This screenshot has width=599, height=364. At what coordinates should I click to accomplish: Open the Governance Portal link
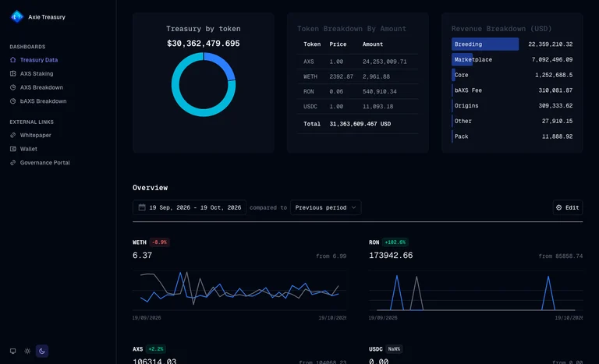[44, 163]
